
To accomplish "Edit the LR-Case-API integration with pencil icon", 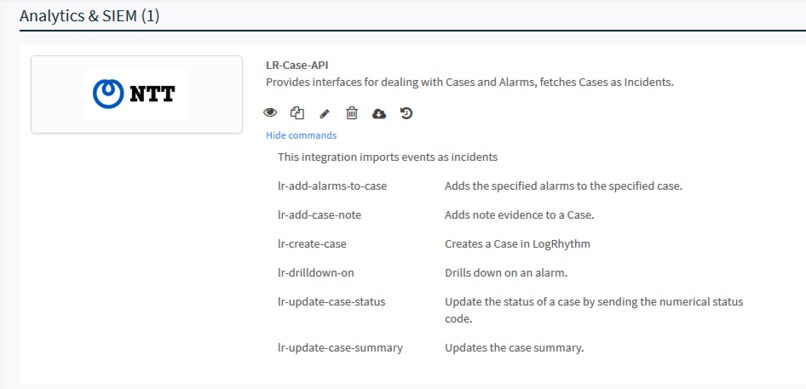I will (x=324, y=114).
